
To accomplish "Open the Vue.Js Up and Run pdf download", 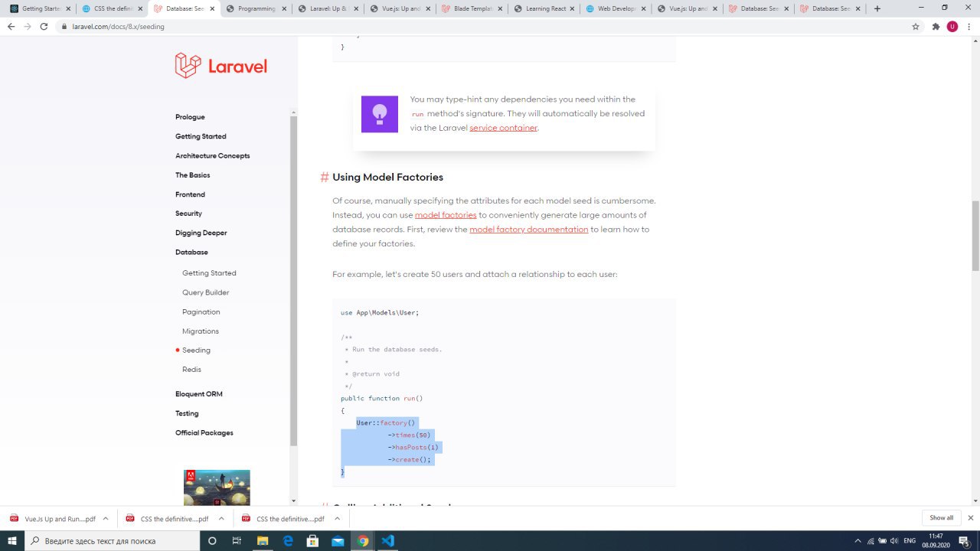I will point(54,518).
